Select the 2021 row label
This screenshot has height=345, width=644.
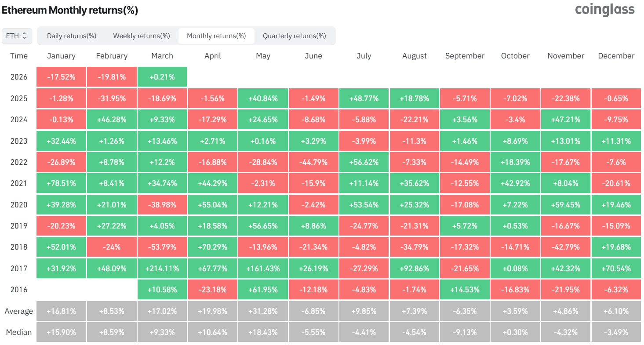tap(18, 183)
